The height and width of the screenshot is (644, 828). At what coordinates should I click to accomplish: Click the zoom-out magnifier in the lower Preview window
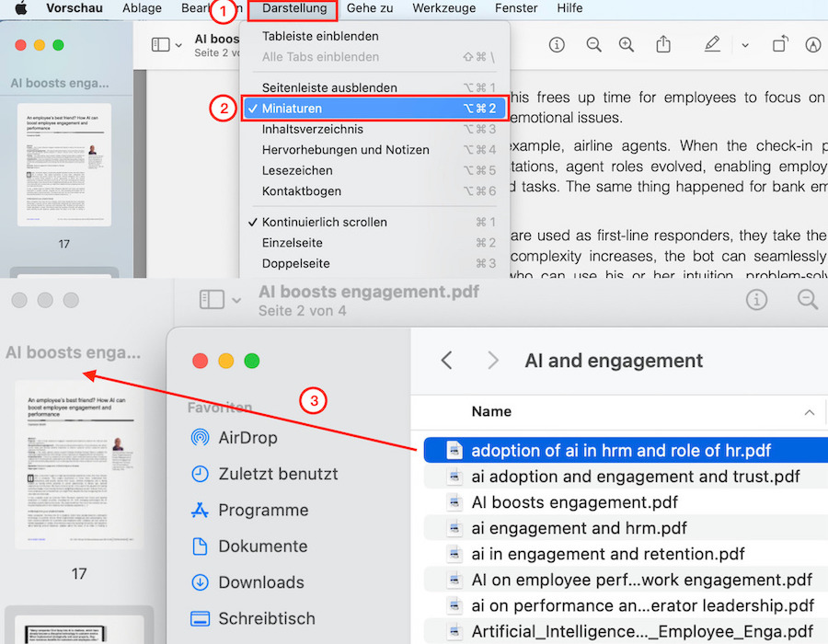808,299
